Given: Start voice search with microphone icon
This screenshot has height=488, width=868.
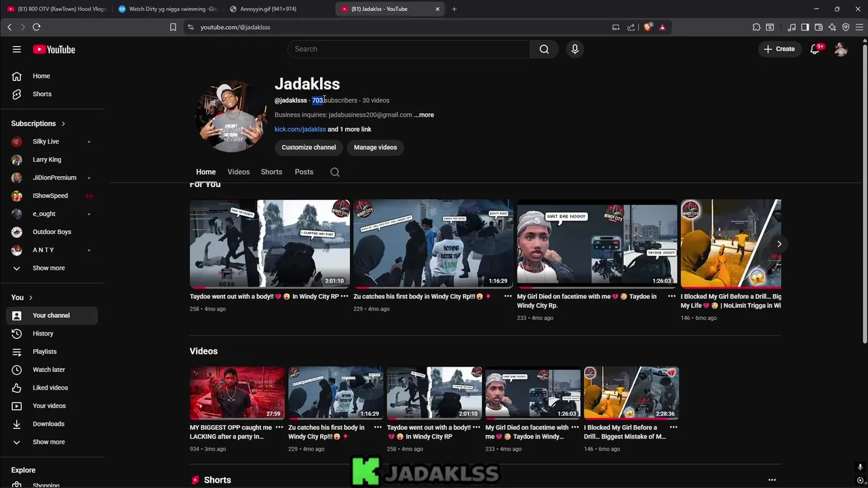Looking at the screenshot, I should (574, 49).
